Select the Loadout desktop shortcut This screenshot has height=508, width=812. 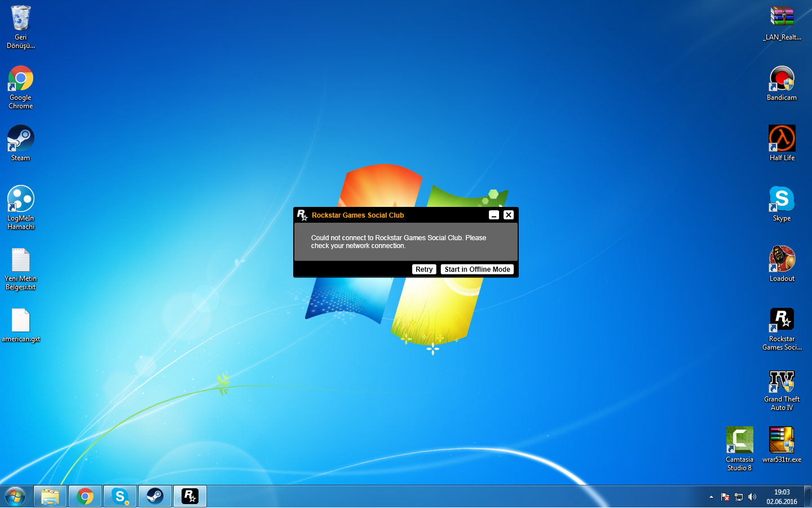click(x=782, y=264)
